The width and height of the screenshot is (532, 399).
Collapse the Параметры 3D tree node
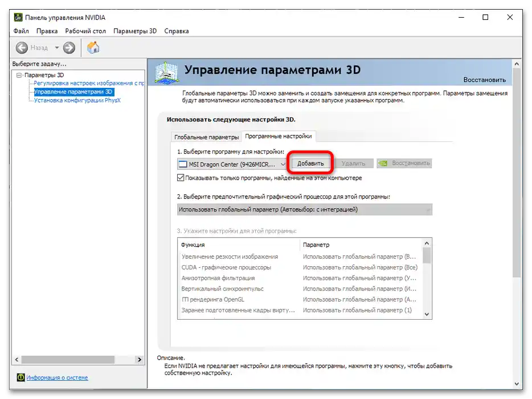click(19, 75)
